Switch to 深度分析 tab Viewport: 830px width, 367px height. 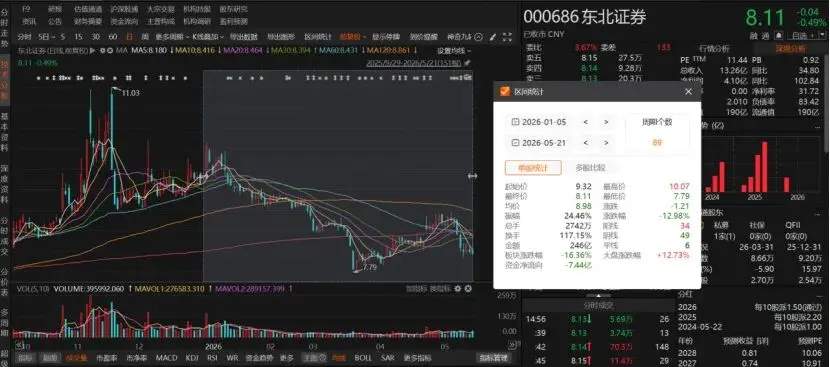point(790,48)
